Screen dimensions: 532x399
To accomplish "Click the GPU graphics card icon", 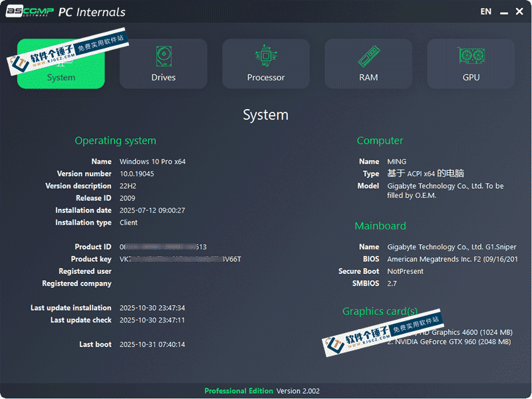I will tap(471, 56).
